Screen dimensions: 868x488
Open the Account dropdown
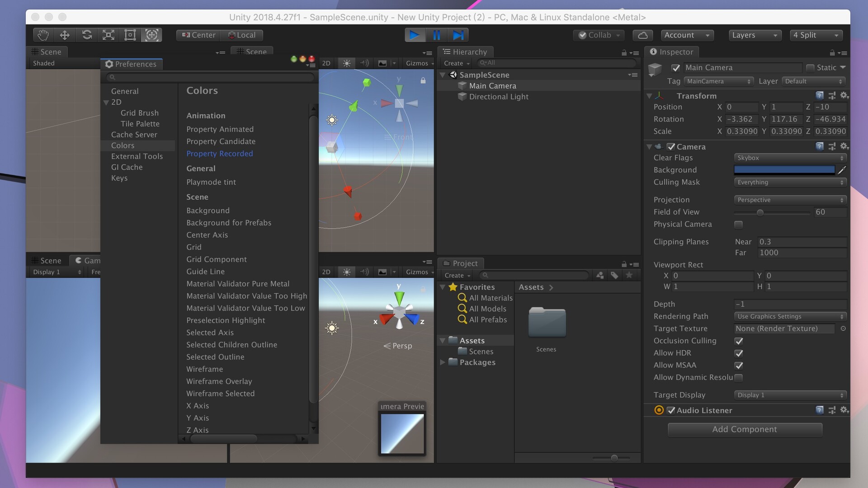click(687, 35)
